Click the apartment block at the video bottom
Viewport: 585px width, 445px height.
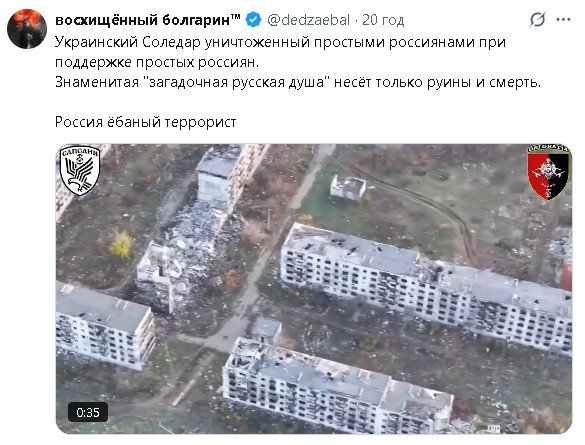(x=338, y=388)
